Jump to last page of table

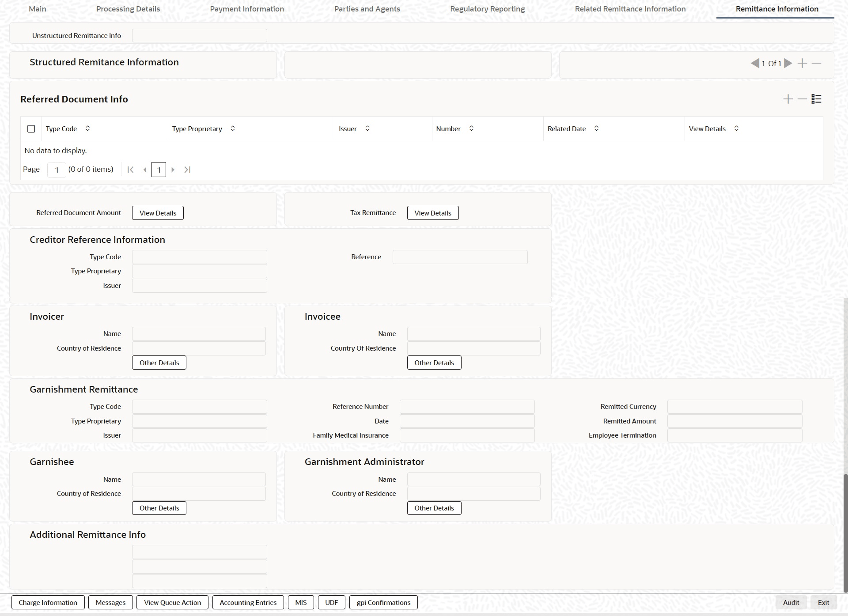[x=187, y=170]
